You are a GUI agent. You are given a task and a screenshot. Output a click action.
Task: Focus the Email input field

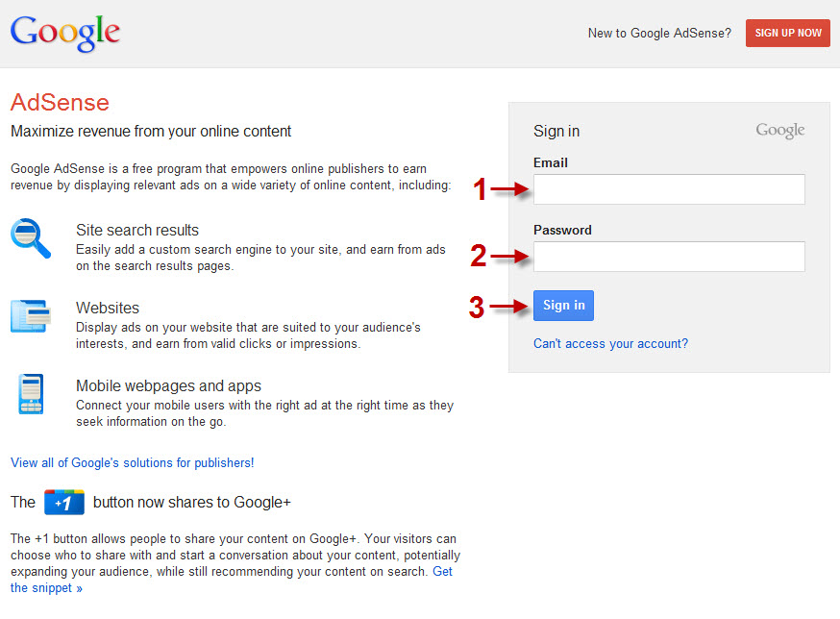[669, 189]
